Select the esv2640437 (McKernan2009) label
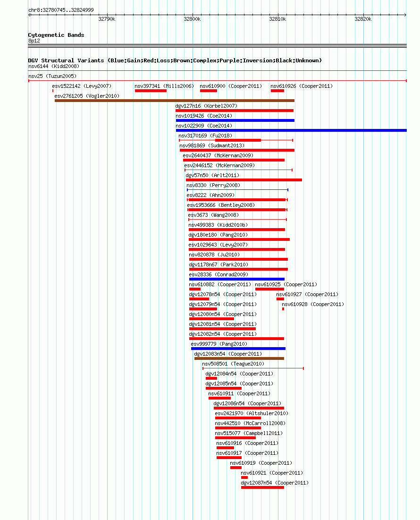 218,156
